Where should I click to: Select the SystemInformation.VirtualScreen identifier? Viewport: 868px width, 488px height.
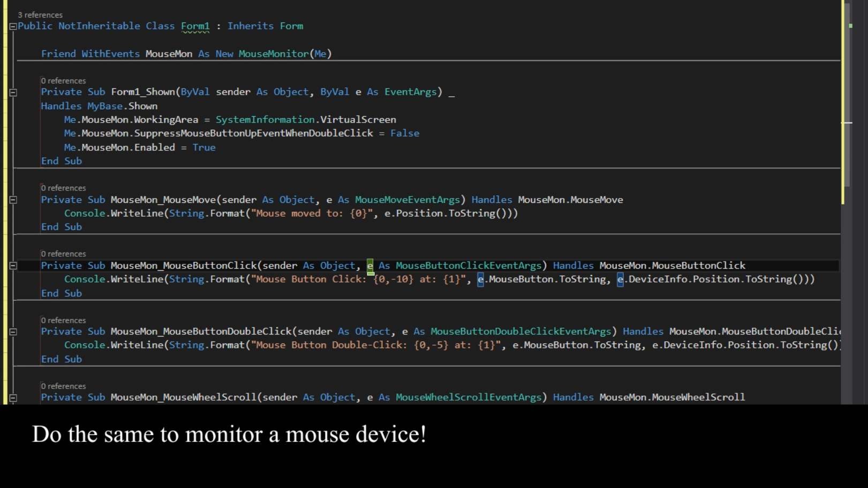point(305,119)
